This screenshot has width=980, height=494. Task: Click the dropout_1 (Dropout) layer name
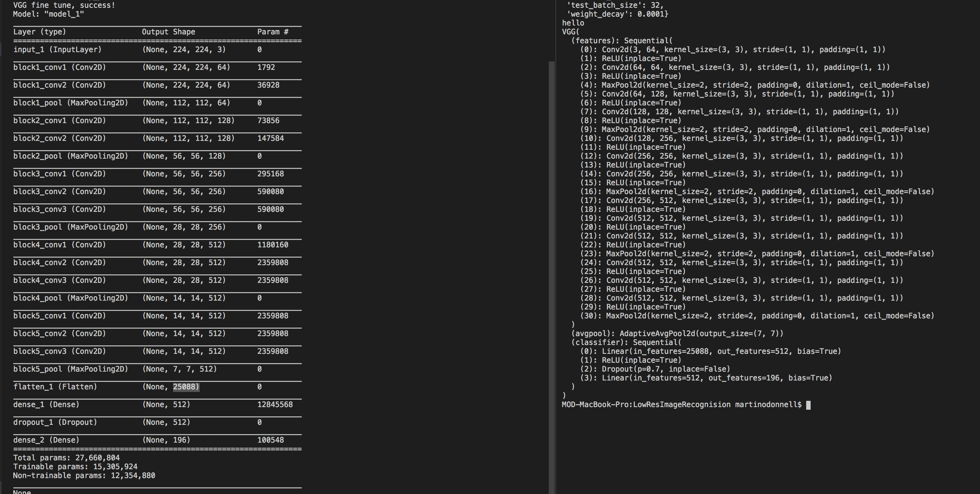click(55, 422)
